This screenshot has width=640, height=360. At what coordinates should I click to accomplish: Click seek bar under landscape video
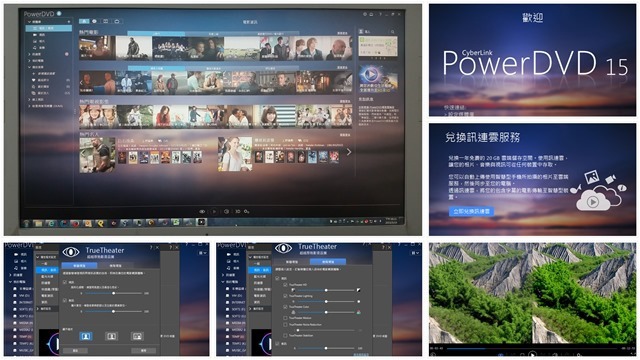click(x=532, y=349)
